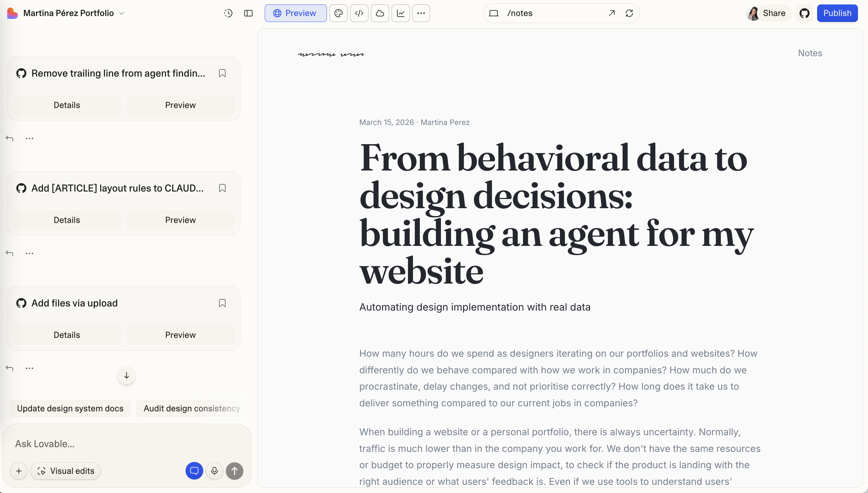Open the design palette icon

339,13
